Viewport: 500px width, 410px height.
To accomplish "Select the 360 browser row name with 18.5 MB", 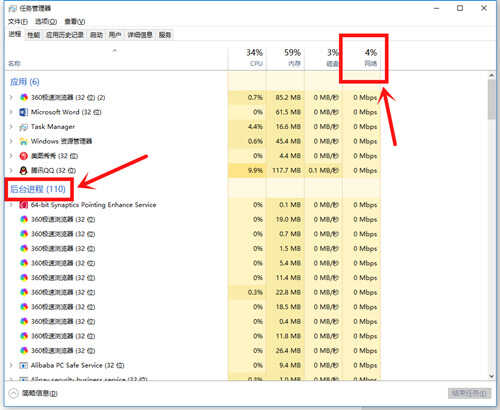I will click(x=63, y=307).
